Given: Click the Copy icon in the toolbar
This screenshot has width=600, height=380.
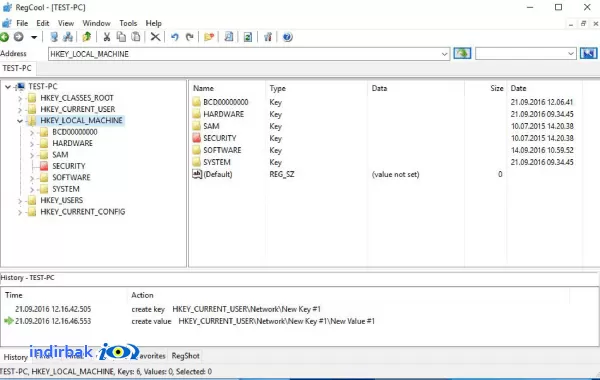Looking at the screenshot, I should pos(121,37).
